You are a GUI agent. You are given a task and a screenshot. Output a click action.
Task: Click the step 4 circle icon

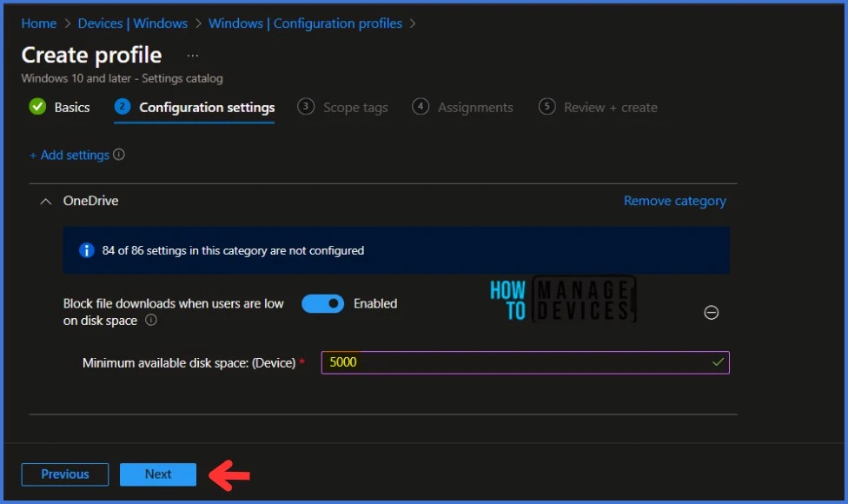(421, 107)
